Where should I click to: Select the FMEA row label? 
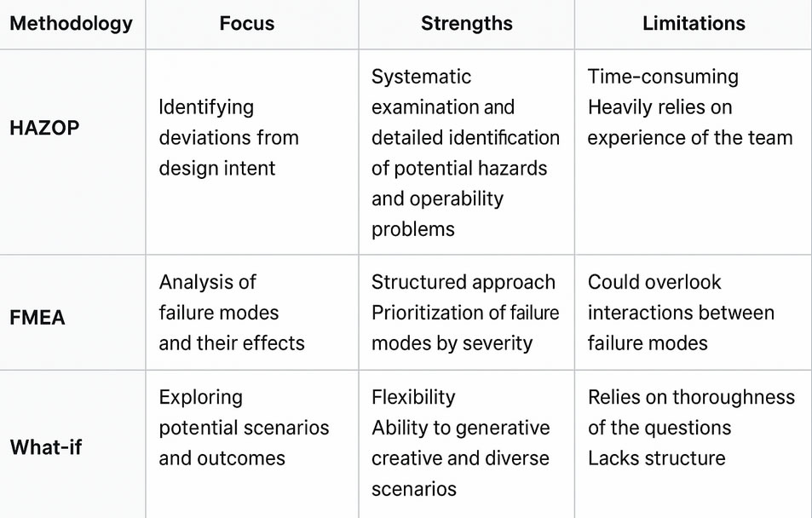pos(37,319)
